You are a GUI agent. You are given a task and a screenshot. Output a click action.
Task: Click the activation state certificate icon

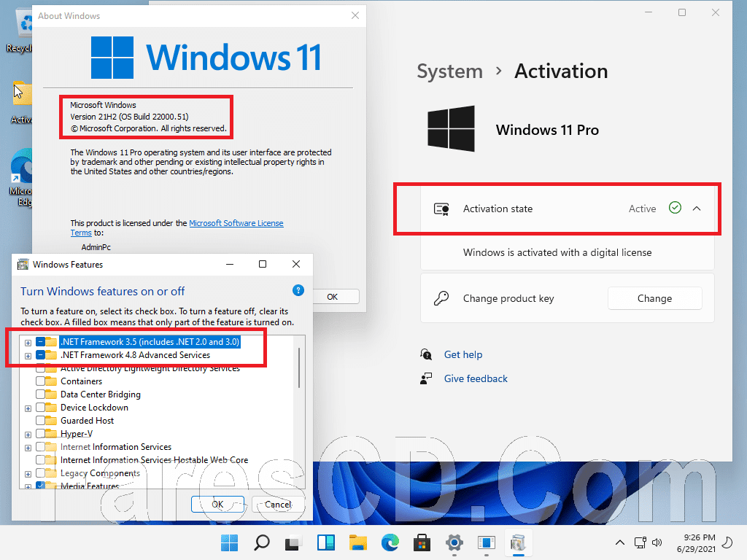tap(441, 209)
